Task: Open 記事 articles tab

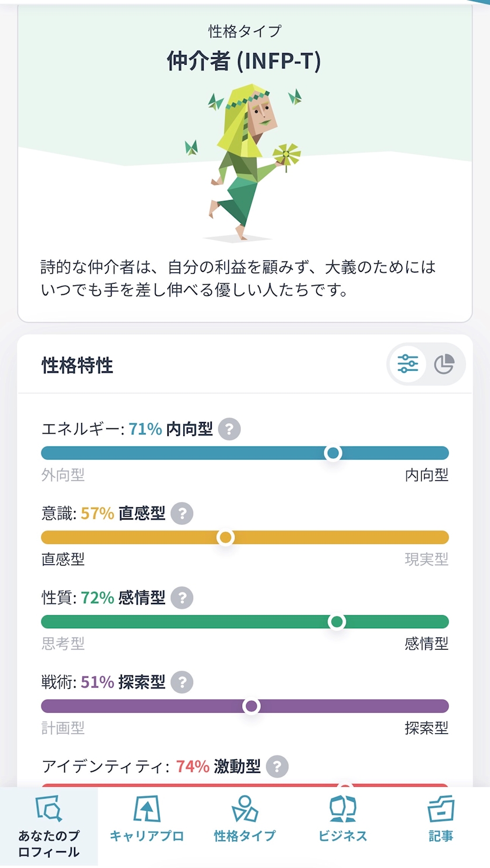Action: coord(441,820)
